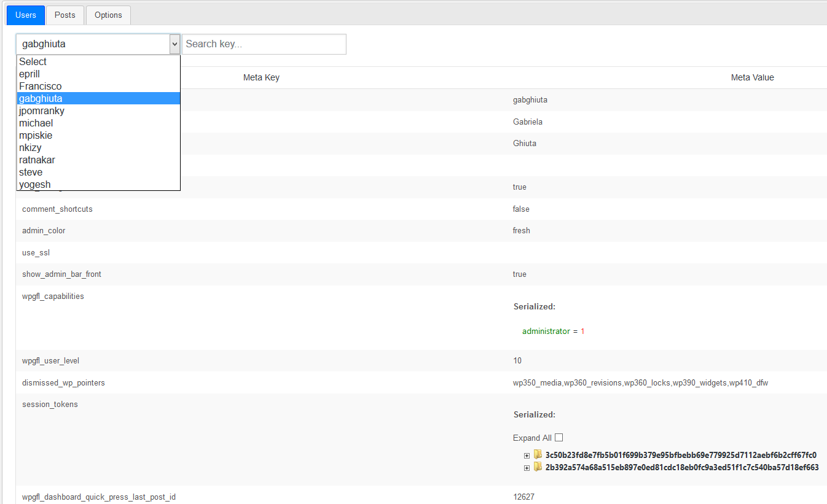Click the value 'fresh' for admin_color
Image resolution: width=827 pixels, height=504 pixels.
522,231
